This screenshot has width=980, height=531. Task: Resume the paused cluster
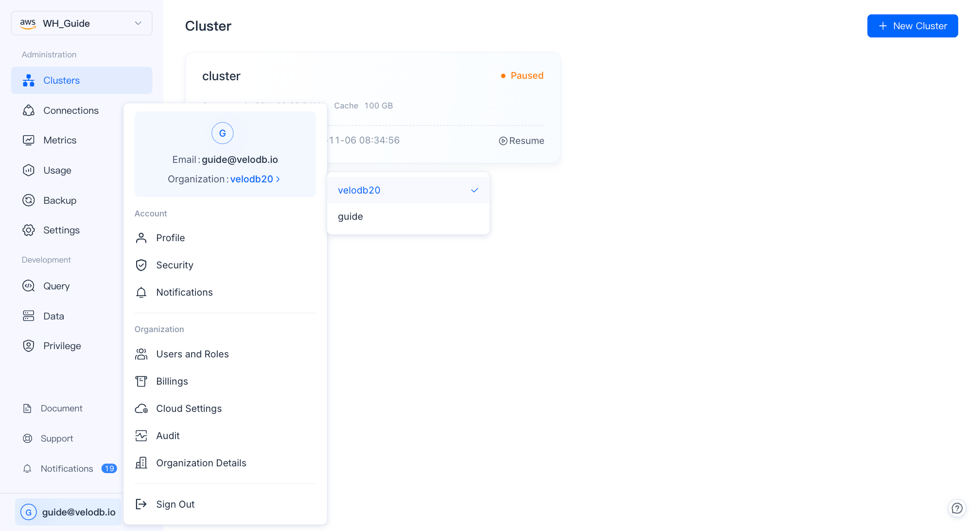point(521,141)
